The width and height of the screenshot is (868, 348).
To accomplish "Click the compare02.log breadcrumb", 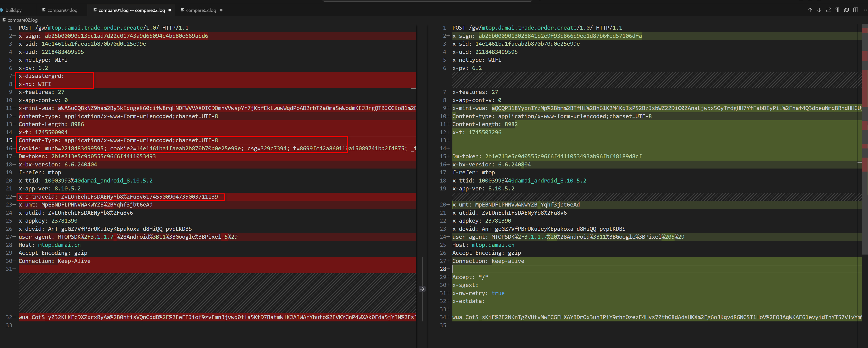I will [x=22, y=20].
